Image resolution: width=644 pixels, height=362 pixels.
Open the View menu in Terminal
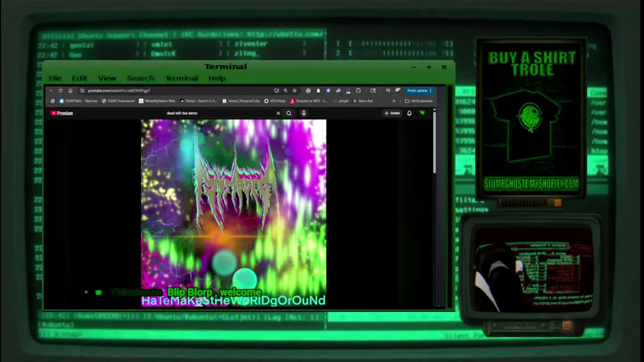(107, 78)
